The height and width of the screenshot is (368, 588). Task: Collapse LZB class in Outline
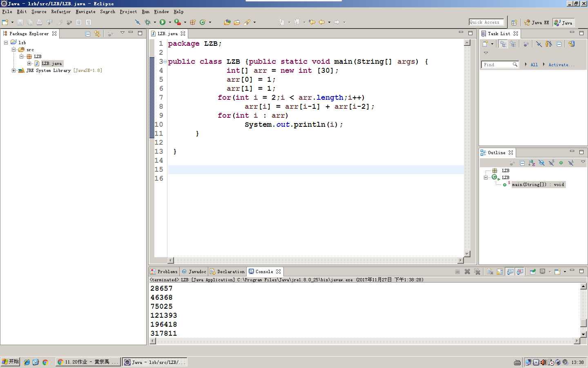click(486, 177)
